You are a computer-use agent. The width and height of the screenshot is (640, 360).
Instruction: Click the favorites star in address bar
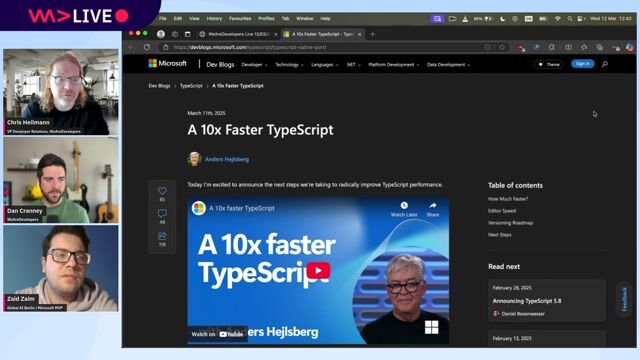pos(502,47)
